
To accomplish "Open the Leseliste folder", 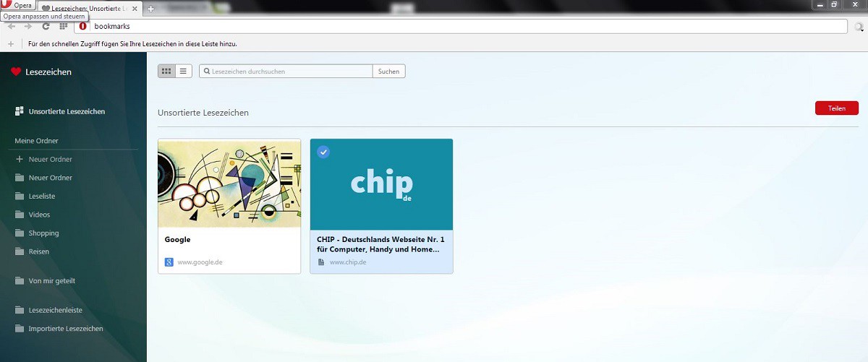I will (x=41, y=196).
